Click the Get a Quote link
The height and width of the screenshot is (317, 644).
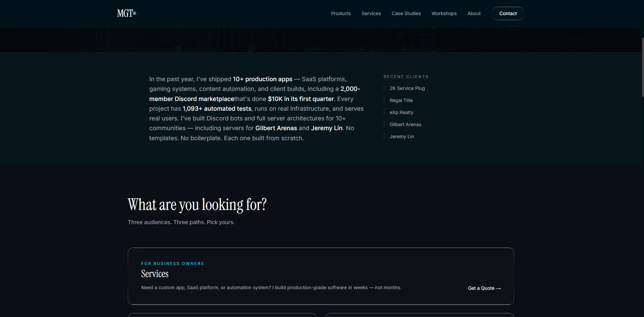(484, 288)
